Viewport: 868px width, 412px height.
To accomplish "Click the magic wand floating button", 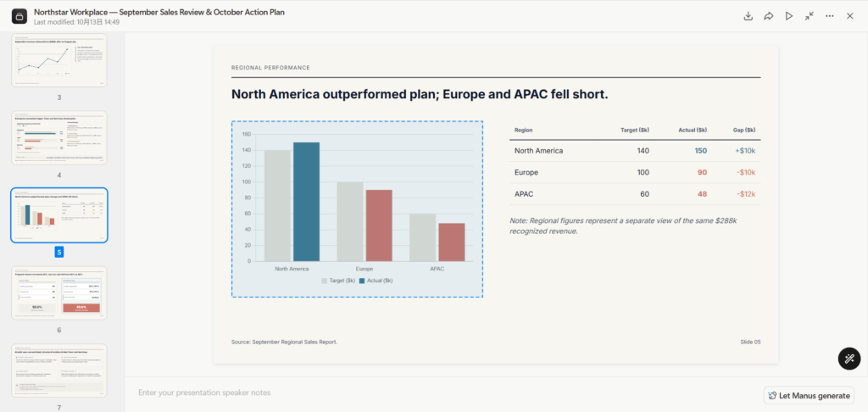I will [849, 359].
